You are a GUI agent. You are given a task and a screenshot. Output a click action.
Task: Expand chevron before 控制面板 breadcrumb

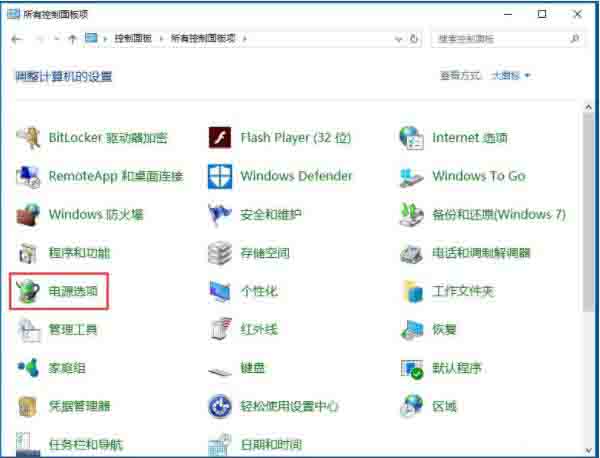(x=105, y=39)
